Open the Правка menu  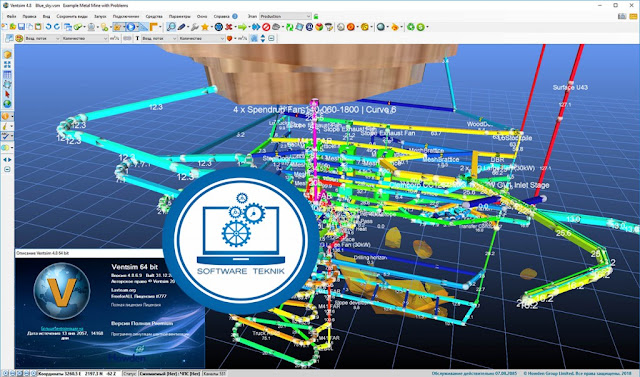29,16
